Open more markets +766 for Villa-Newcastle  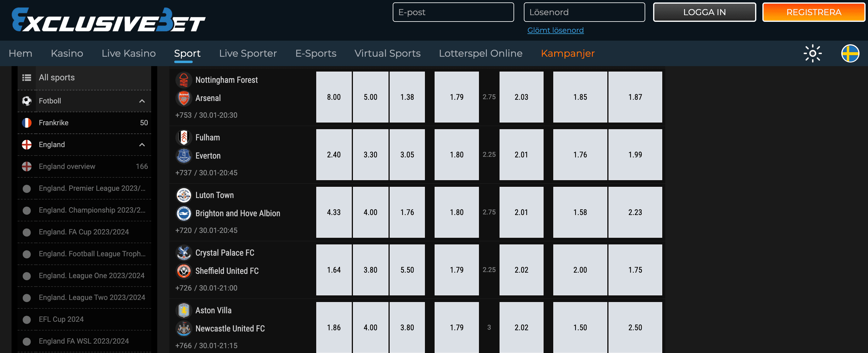pyautogui.click(x=183, y=346)
